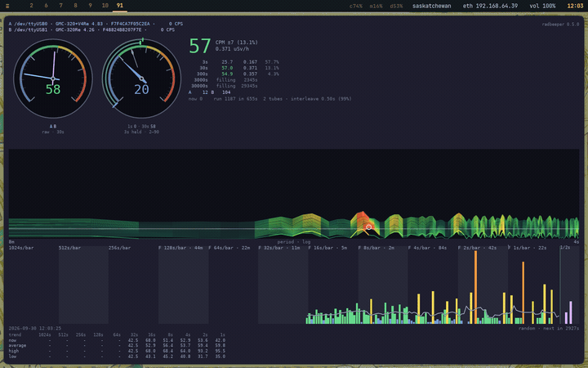
Task: Switch to workspace 10
Action: coord(105,6)
